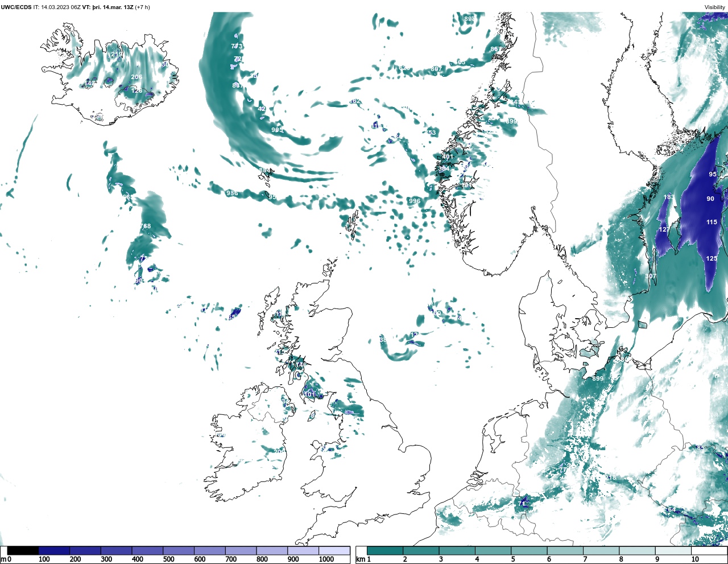Select the 'IT: 14.03.2023 06Z' init time text
Viewport: 728px width, 564px height.
click(57, 7)
